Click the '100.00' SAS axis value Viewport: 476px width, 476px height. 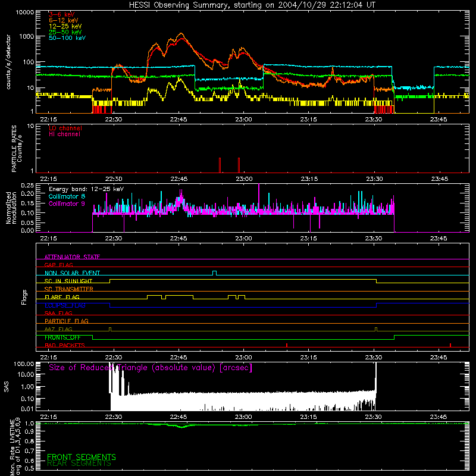[24, 364]
